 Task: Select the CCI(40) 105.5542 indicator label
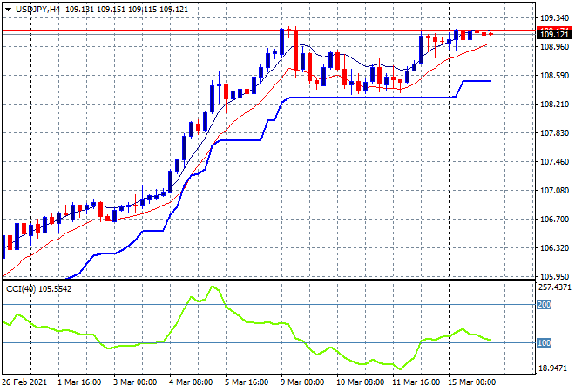point(39,289)
